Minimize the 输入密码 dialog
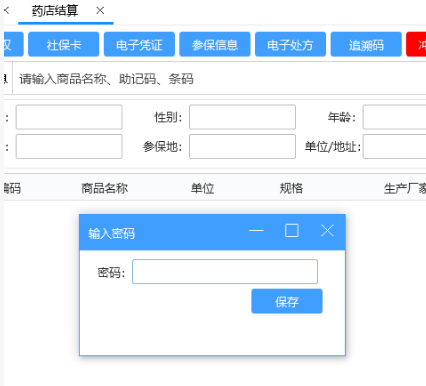This screenshot has width=426, height=386. pyautogui.click(x=256, y=231)
